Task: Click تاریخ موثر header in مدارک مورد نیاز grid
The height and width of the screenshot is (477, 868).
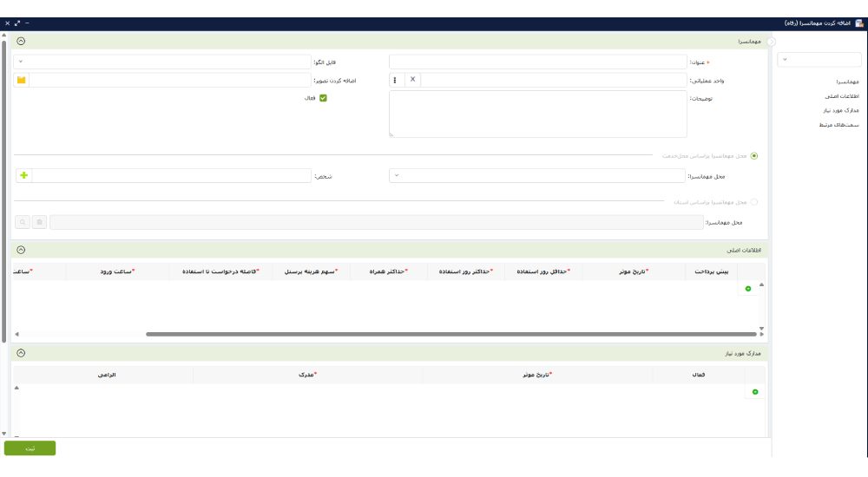Action: pos(537,375)
